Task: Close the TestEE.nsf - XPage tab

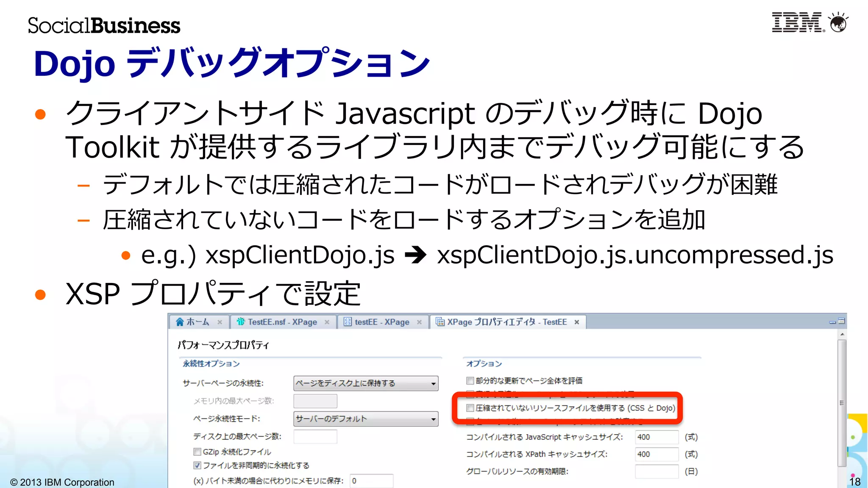Action: [327, 322]
